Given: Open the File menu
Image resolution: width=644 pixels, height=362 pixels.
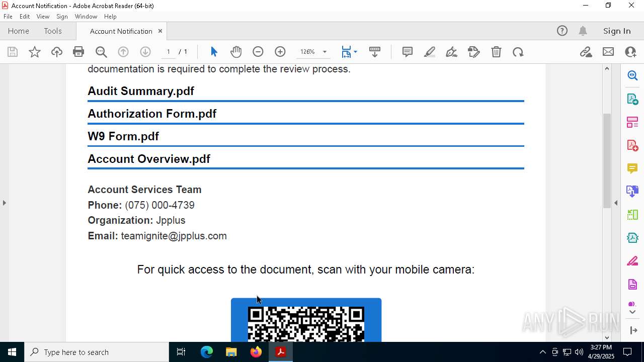Looking at the screenshot, I should point(8,16).
